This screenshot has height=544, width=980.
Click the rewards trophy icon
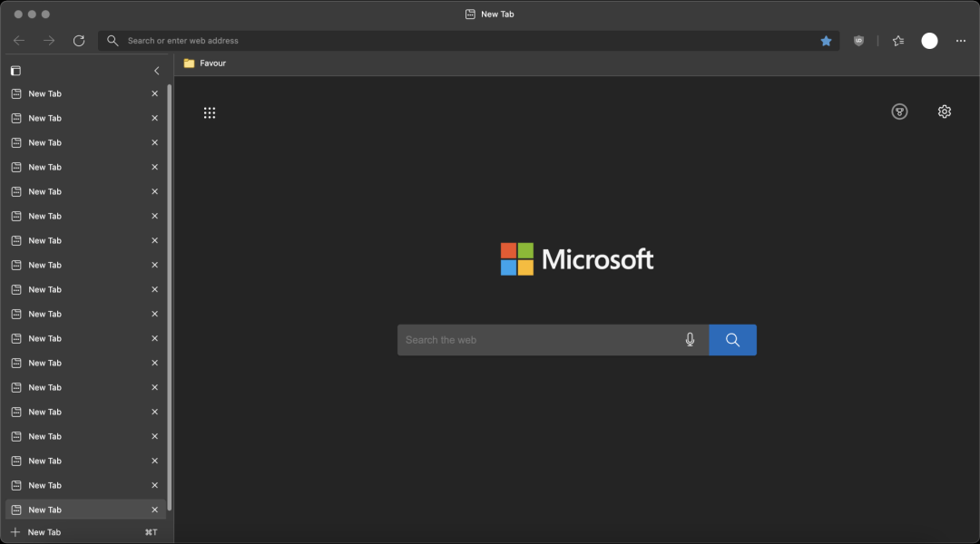899,112
